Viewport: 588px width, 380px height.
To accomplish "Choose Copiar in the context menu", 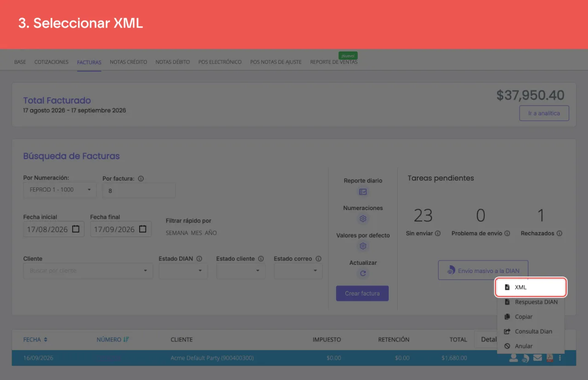I will (x=531, y=317).
